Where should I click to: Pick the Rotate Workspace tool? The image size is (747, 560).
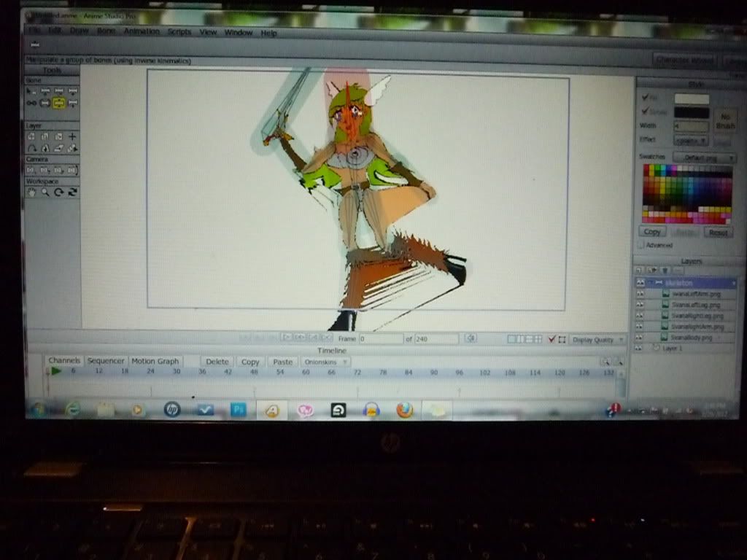point(58,192)
